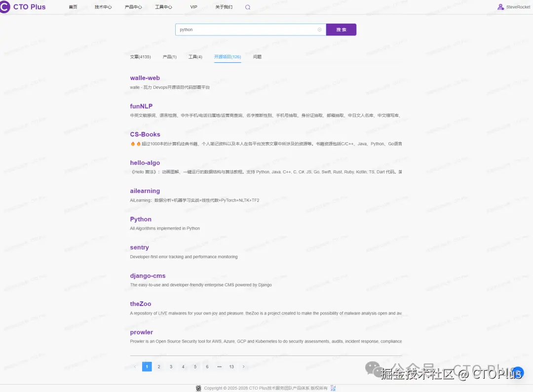The width and height of the screenshot is (533, 392).
Task: Open the ailearning project link
Action: (145, 191)
